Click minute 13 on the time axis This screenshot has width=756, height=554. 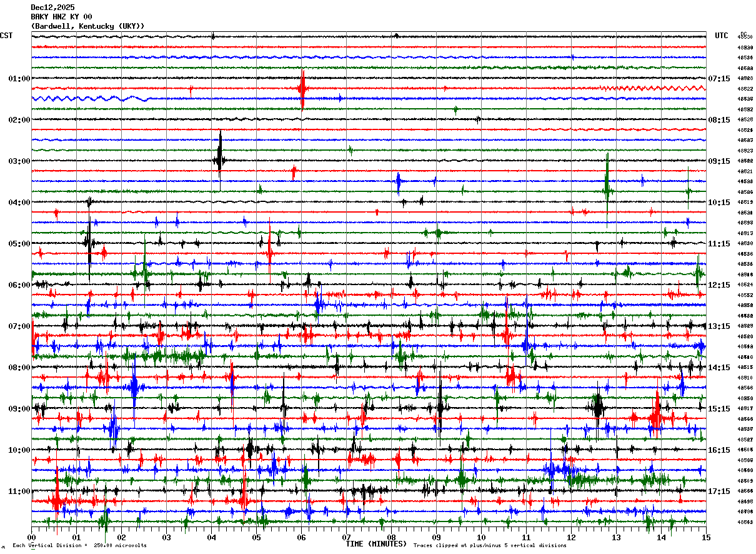616,537
